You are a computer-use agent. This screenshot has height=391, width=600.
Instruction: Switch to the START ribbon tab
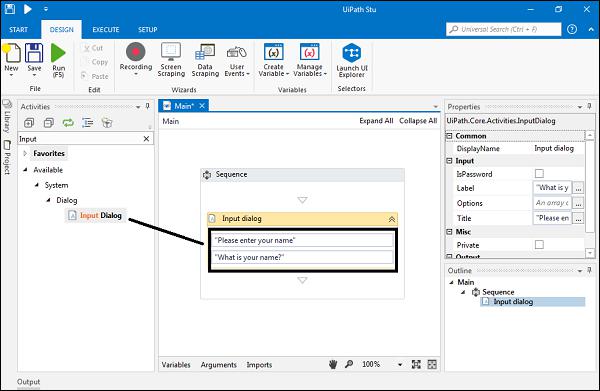click(x=18, y=29)
